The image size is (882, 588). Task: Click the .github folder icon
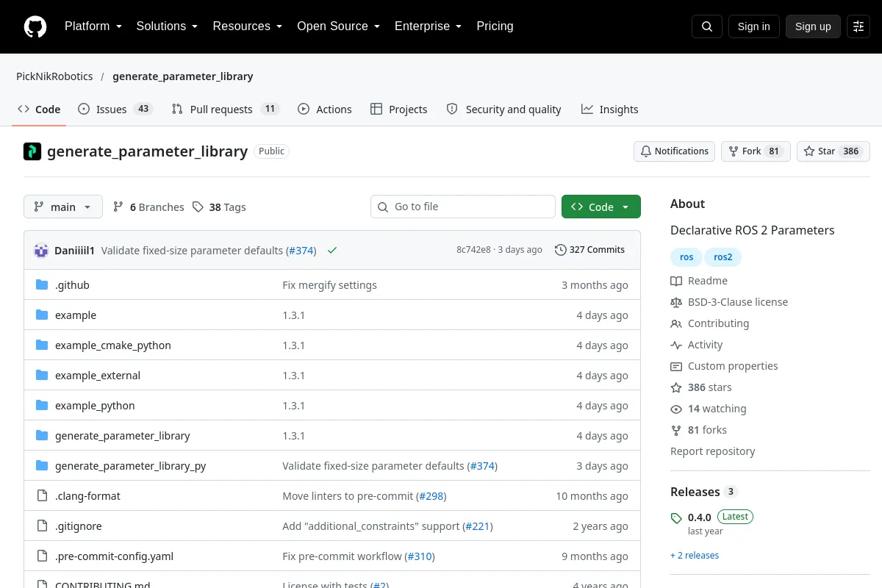tap(42, 285)
